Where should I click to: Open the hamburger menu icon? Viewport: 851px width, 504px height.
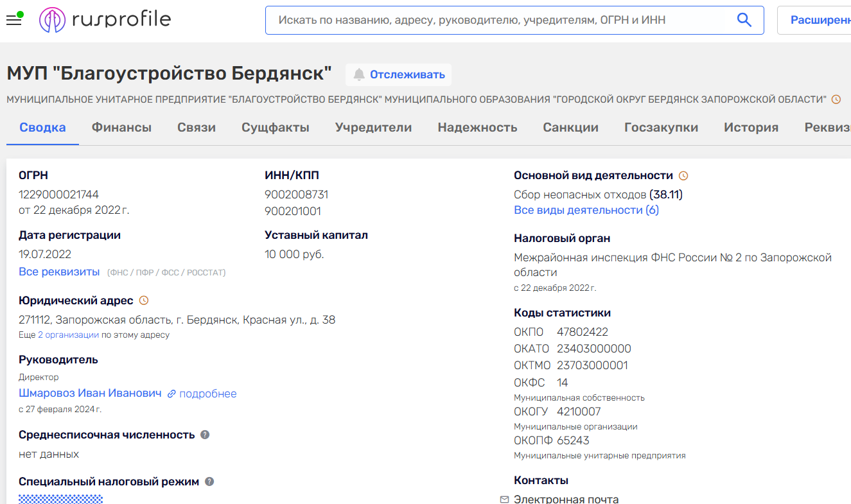(13, 20)
